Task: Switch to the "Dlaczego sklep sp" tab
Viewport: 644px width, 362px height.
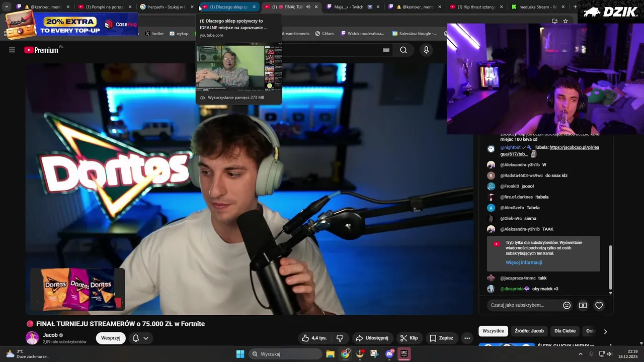Action: [x=229, y=7]
